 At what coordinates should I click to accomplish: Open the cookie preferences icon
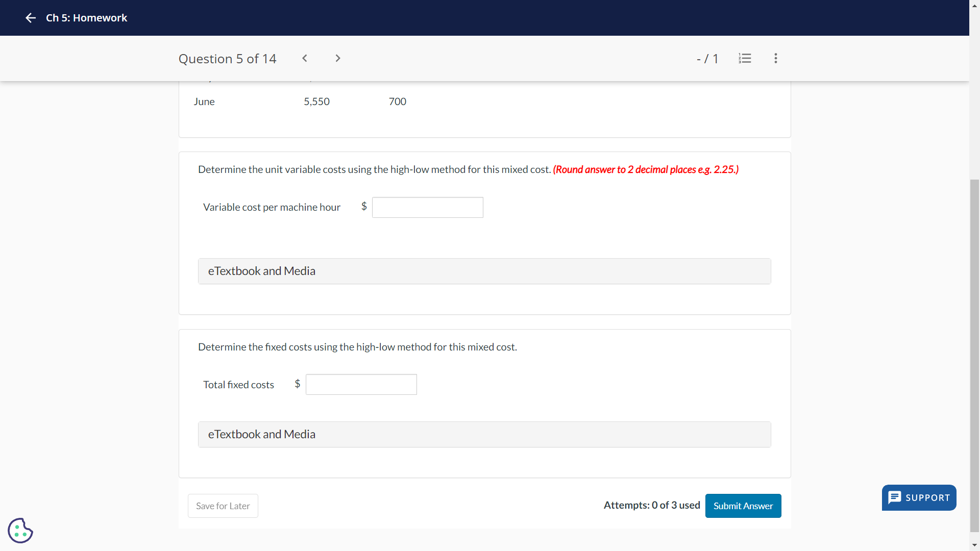pos(20,531)
